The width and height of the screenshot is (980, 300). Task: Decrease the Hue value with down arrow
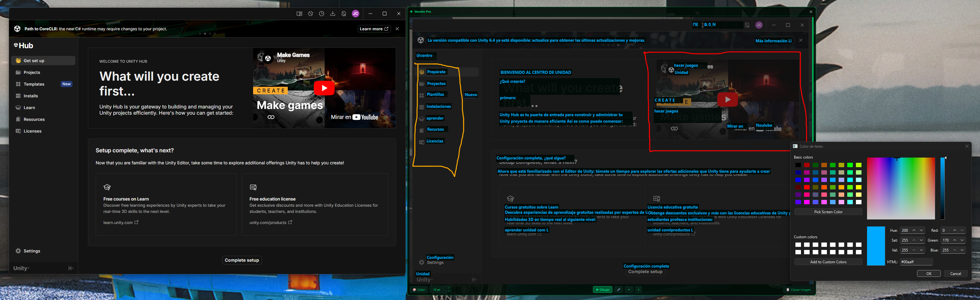coord(921,230)
